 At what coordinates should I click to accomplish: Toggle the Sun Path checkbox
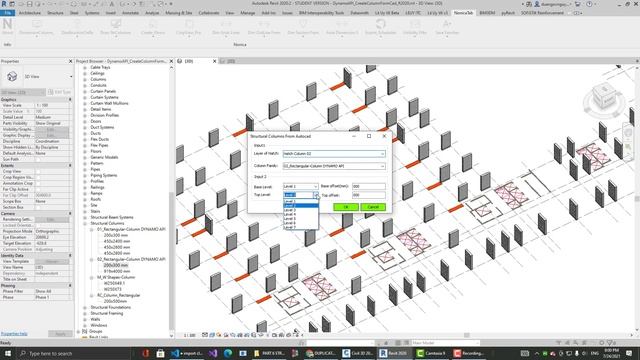point(38,159)
